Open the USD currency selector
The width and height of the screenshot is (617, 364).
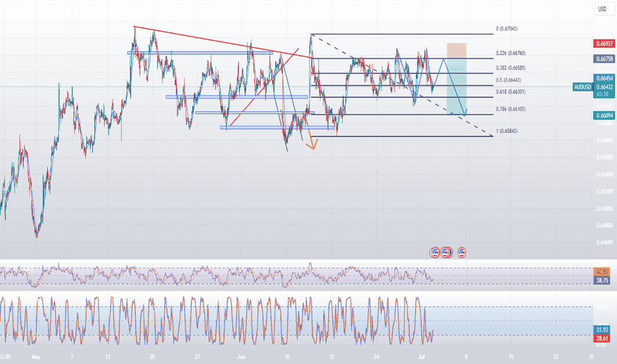[604, 9]
